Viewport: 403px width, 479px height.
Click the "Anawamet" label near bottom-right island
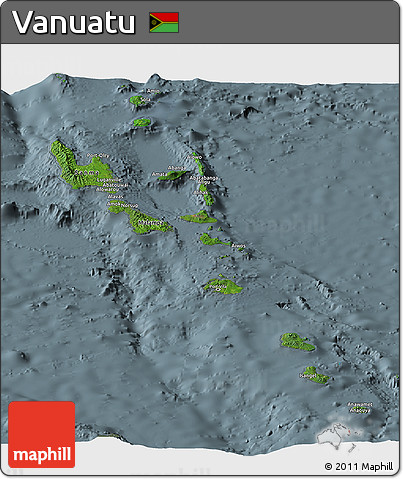pos(360,405)
